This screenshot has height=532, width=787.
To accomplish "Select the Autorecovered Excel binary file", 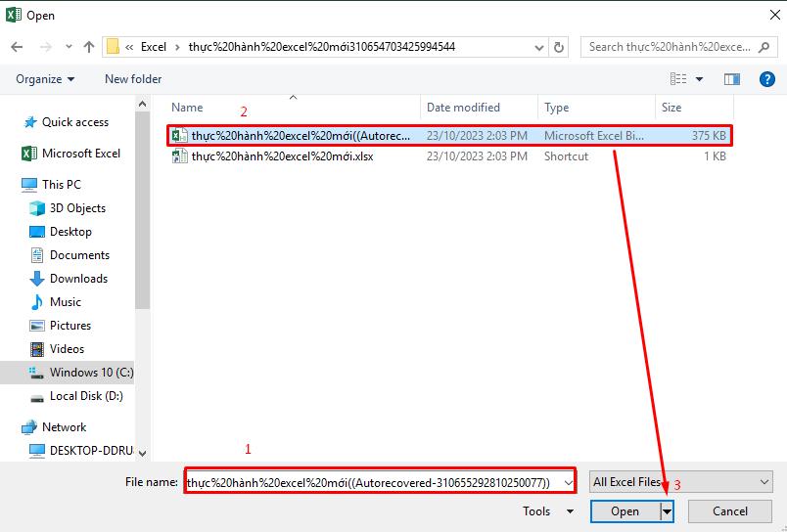I will [449, 136].
